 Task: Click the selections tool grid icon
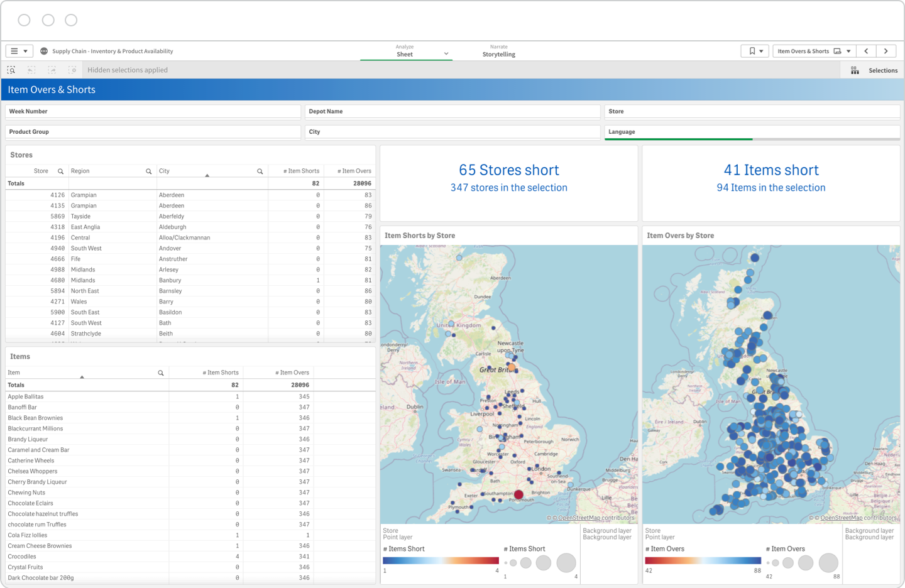[855, 70]
